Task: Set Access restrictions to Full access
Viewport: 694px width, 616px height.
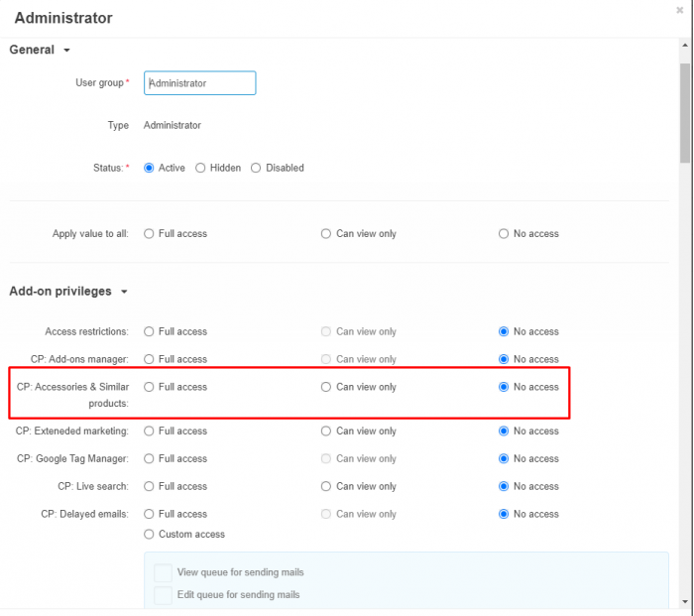Action: click(x=149, y=331)
